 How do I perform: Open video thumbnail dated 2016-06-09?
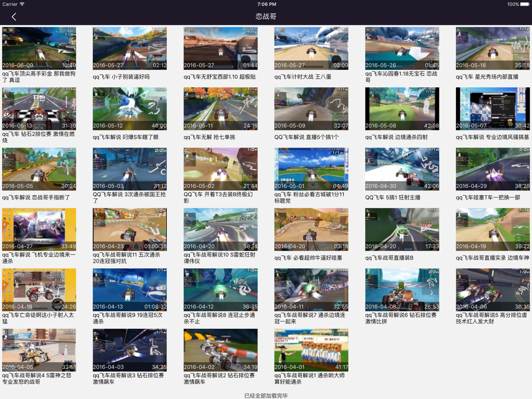click(x=39, y=48)
